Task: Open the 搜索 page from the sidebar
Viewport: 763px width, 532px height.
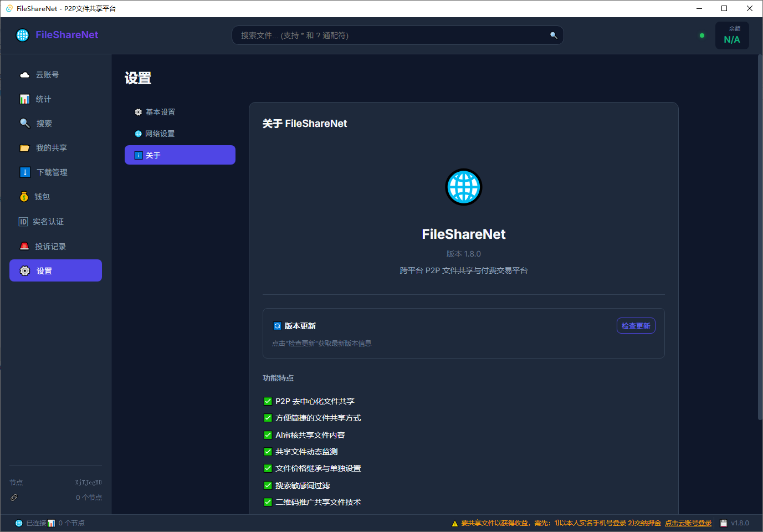Action: pos(55,124)
